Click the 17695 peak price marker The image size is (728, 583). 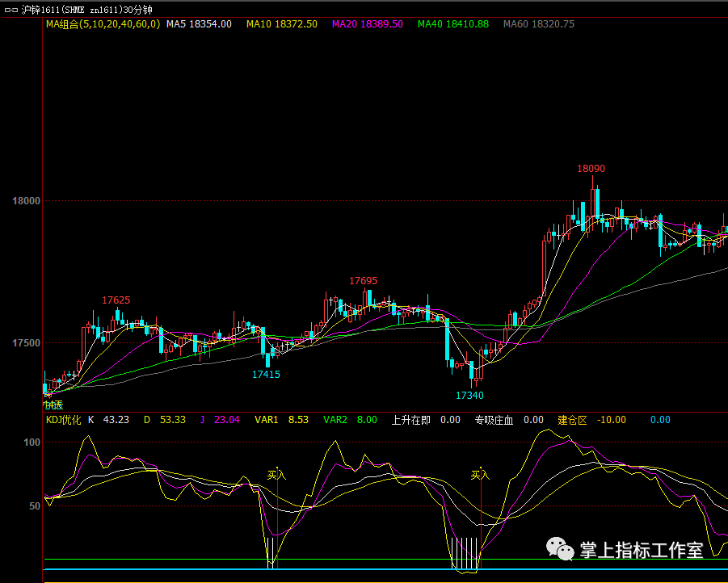click(x=363, y=280)
